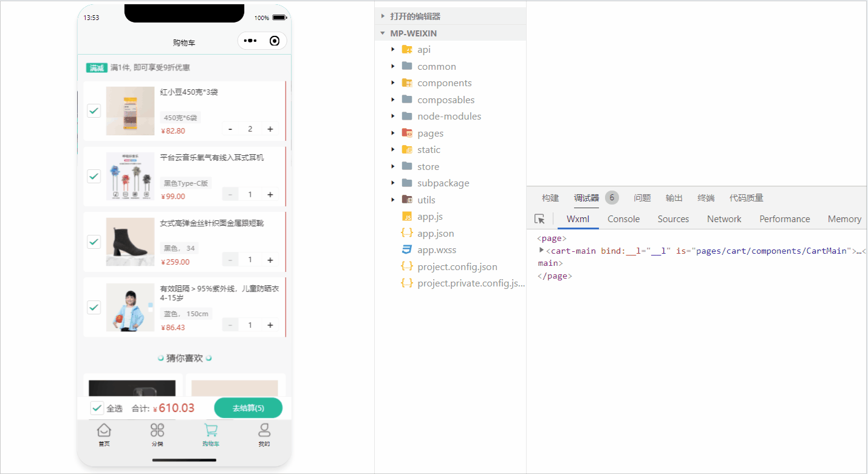Collapse the MP-WEIXIN project root
The width and height of the screenshot is (868, 474).
tap(383, 33)
